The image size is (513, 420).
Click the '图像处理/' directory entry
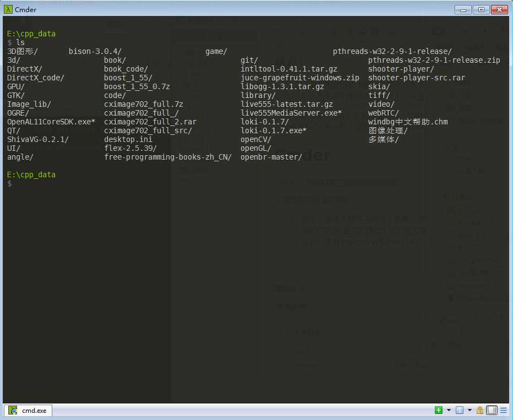point(388,130)
